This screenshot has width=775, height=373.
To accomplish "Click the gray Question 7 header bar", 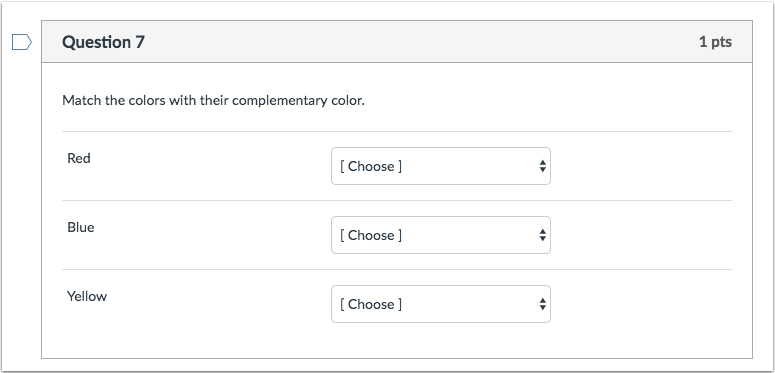I will pos(397,41).
